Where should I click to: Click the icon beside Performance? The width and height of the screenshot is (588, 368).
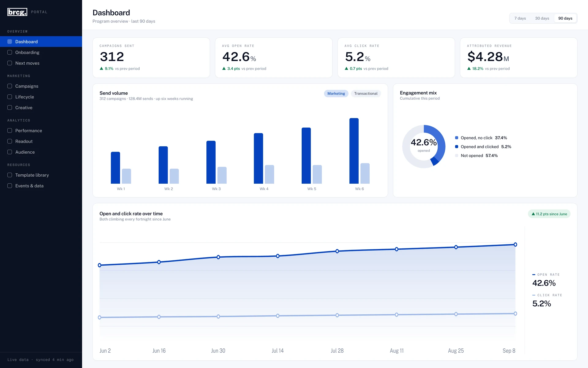(10, 131)
